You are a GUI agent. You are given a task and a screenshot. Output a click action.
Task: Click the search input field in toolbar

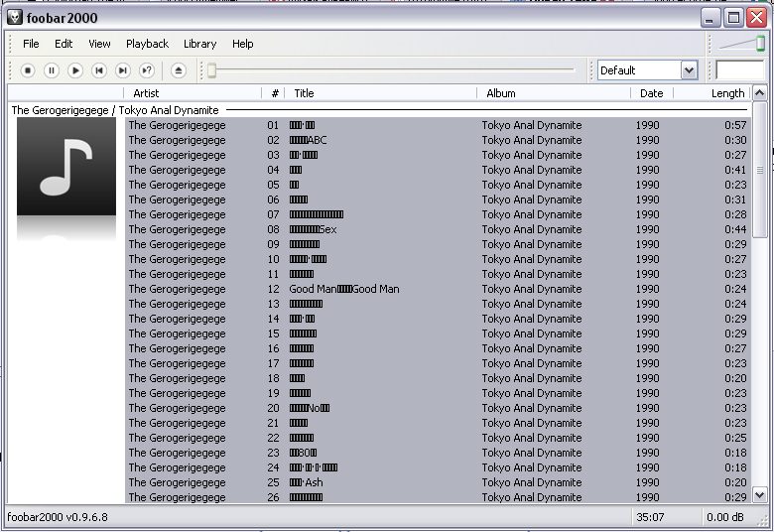click(739, 70)
